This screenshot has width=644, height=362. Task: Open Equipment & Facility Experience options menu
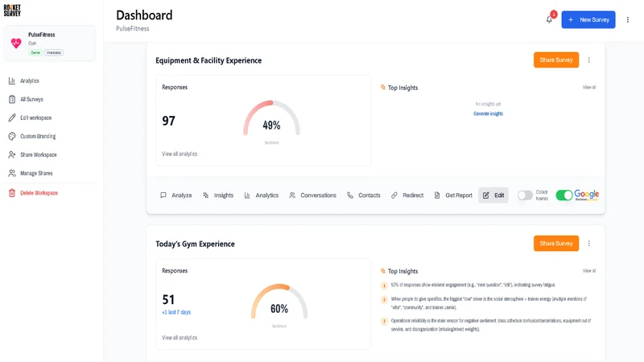[589, 60]
